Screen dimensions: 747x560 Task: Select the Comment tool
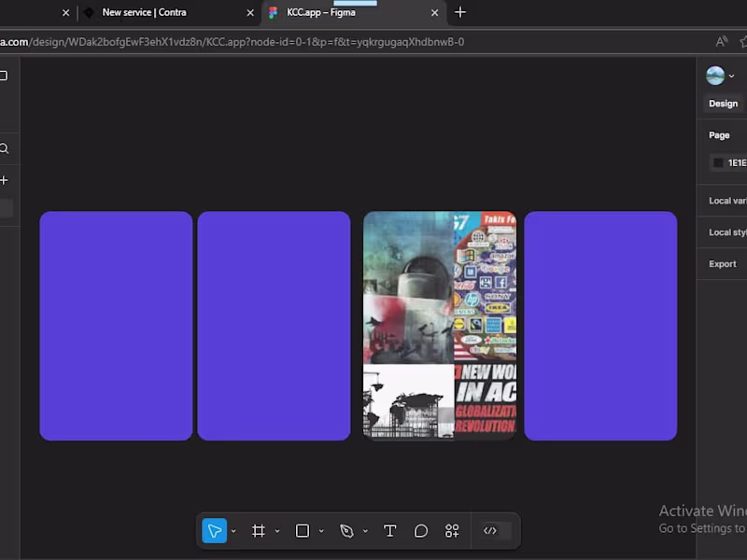click(x=421, y=530)
